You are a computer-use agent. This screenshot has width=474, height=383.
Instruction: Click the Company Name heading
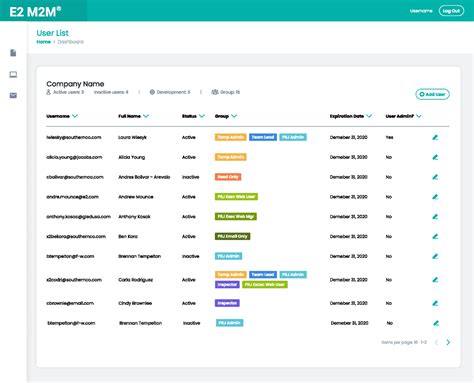pyautogui.click(x=75, y=84)
